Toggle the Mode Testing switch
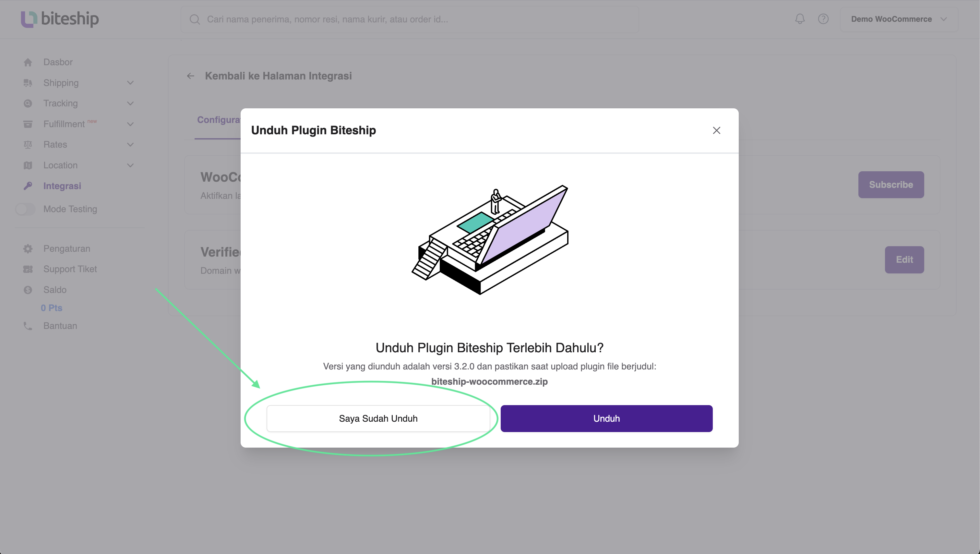Viewport: 980px width, 554px height. click(x=25, y=209)
